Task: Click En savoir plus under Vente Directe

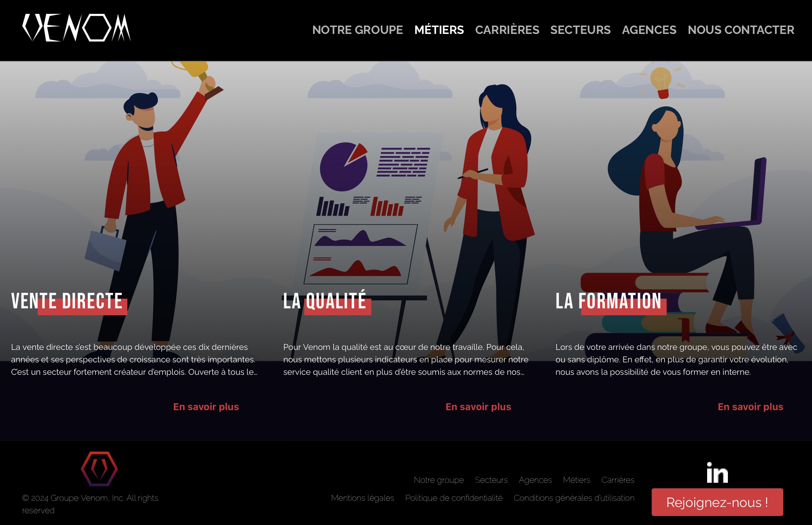Action: [206, 407]
